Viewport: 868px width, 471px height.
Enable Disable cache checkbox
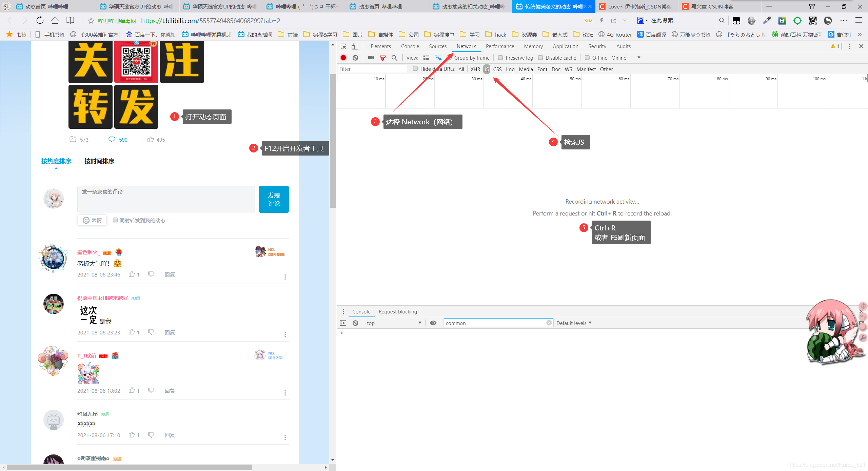click(x=540, y=58)
